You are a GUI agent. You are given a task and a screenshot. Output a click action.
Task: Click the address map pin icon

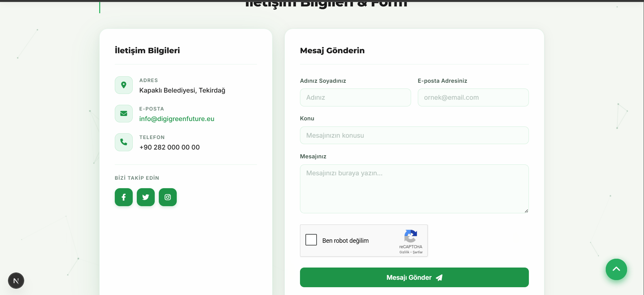click(x=124, y=85)
